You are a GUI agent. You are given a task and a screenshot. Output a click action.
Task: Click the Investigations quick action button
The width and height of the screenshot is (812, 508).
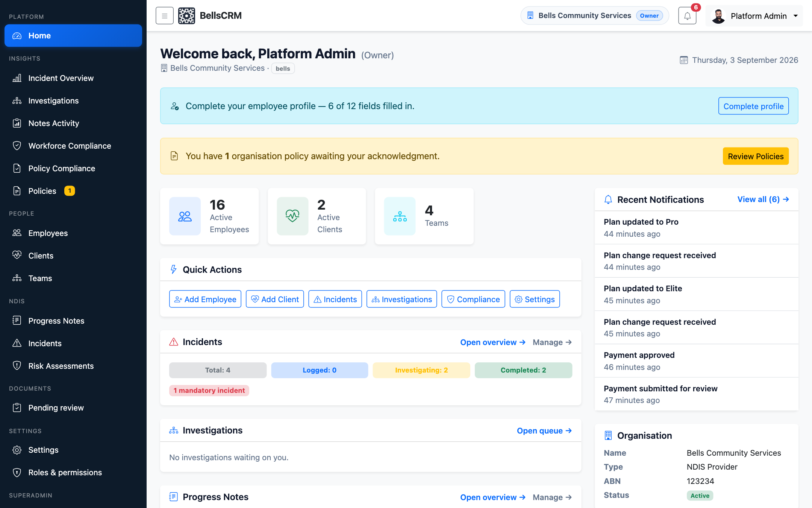(402, 299)
